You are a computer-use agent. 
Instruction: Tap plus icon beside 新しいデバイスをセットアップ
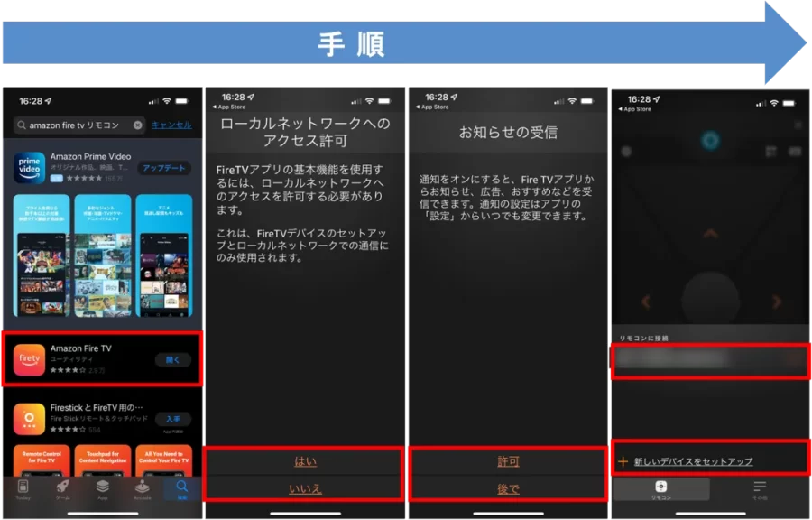tap(623, 461)
